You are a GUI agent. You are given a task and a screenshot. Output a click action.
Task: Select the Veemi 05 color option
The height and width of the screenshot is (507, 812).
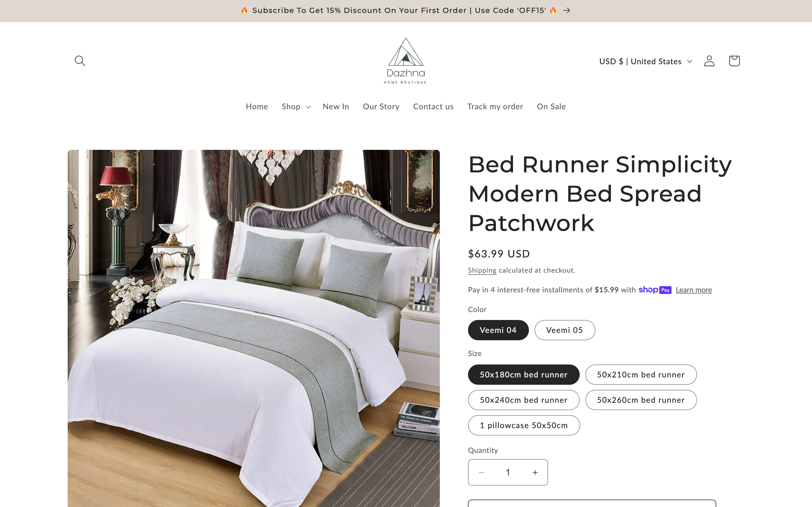tap(565, 330)
